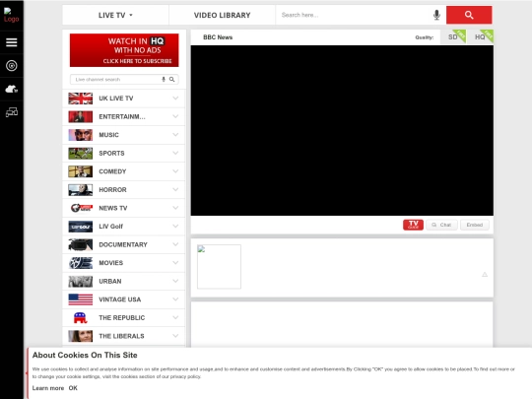Click the small triangle ad icon
The height and width of the screenshot is (399, 532).
click(485, 275)
